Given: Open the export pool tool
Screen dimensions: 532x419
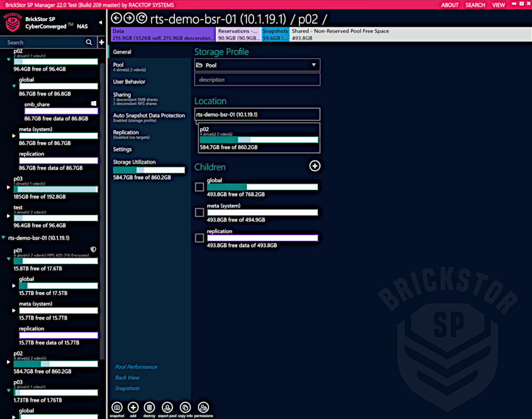Looking at the screenshot, I should click(167, 408).
